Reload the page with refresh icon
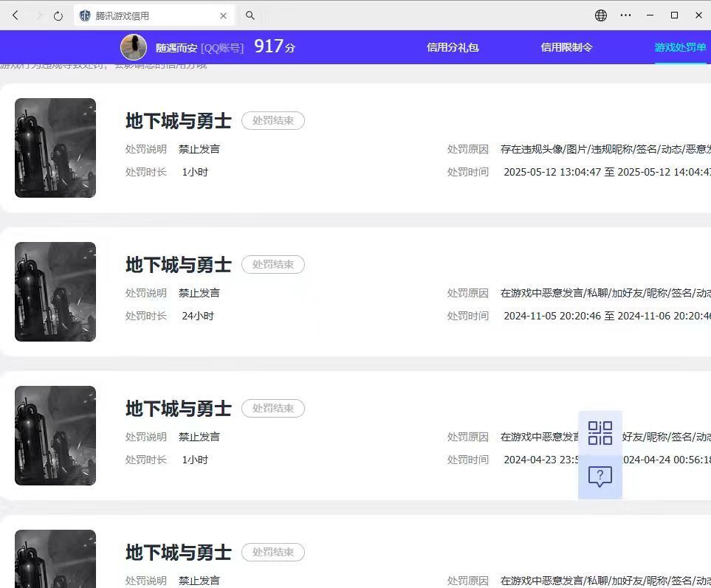The image size is (711, 588). click(58, 15)
